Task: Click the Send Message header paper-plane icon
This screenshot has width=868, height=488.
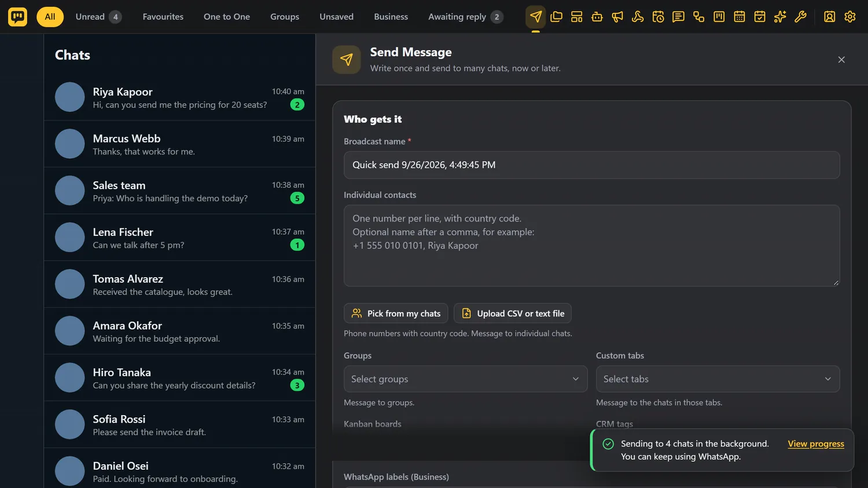Action: [x=347, y=60]
